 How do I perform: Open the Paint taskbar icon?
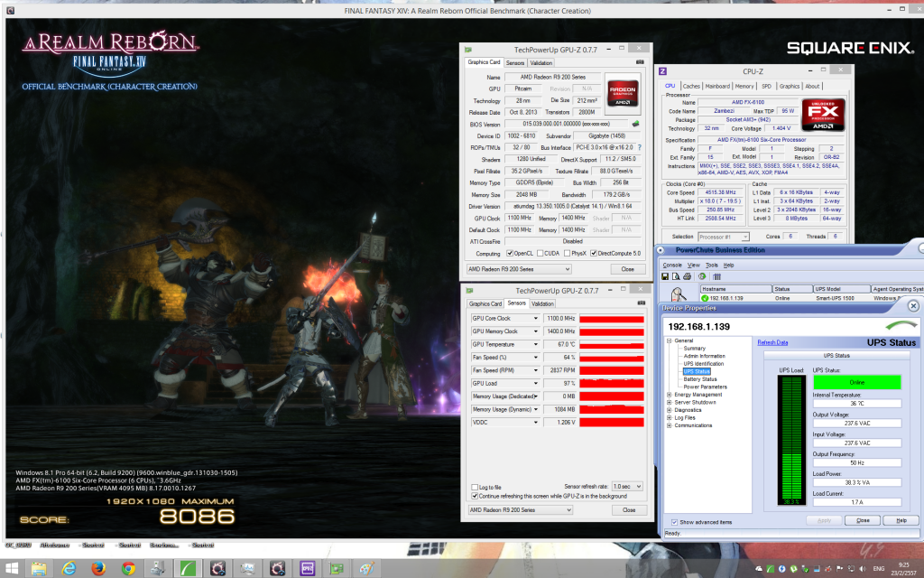[366, 569]
